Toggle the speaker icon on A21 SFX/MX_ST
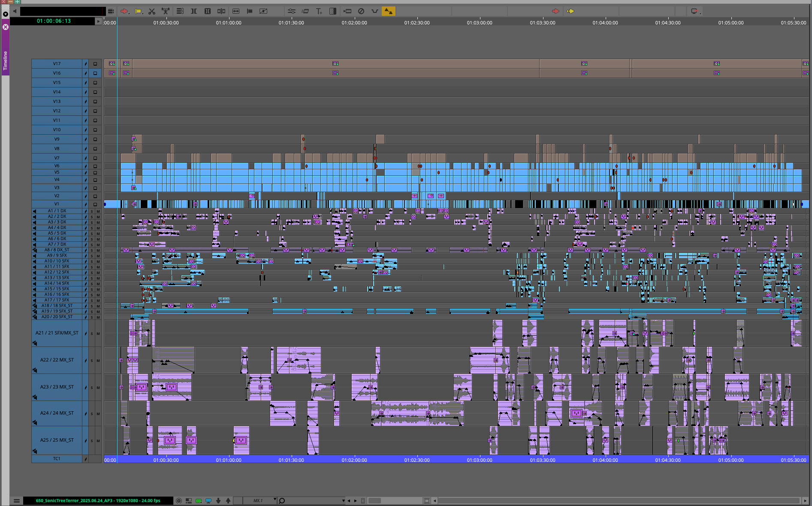The image size is (812, 506). (35, 343)
